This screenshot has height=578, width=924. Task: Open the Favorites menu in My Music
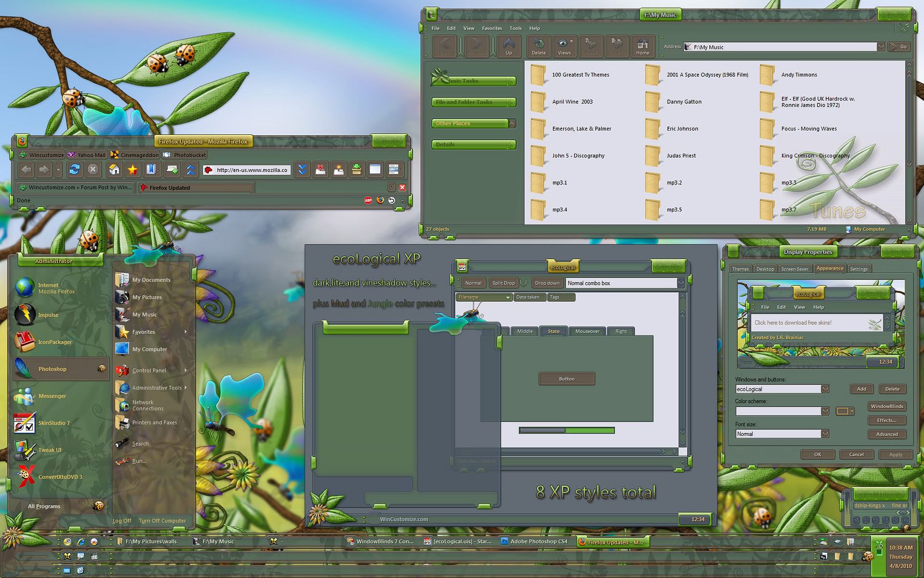pyautogui.click(x=491, y=28)
